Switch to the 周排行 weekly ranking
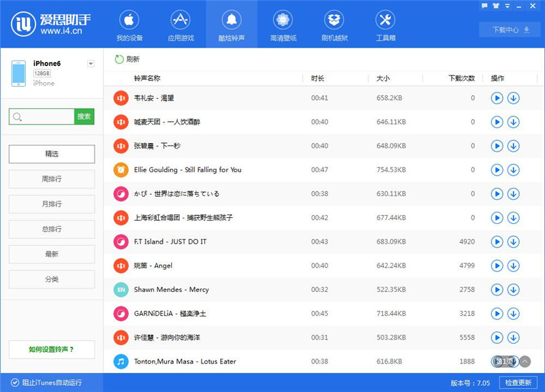The height and width of the screenshot is (392, 545). 52,179
